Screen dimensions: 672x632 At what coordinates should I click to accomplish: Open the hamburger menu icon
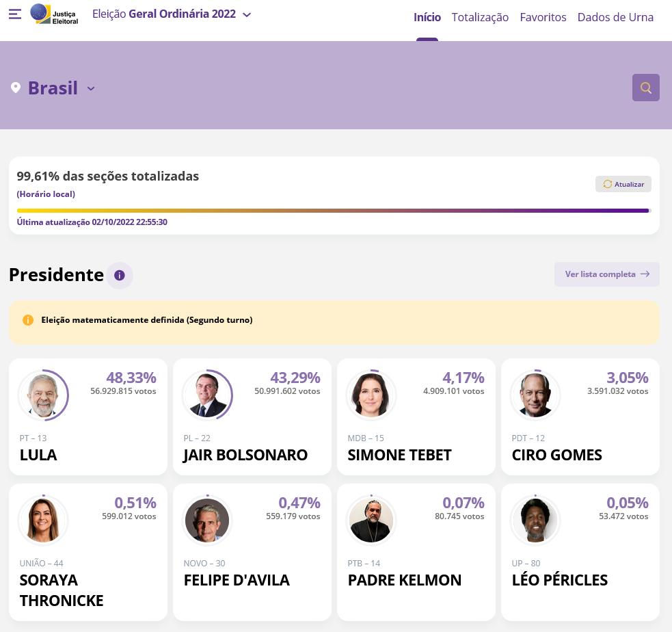15,14
